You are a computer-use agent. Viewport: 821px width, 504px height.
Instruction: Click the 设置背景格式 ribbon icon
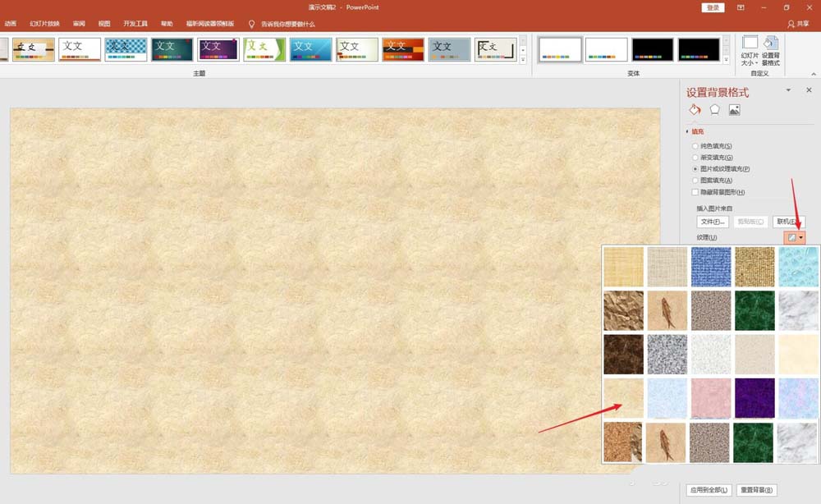pyautogui.click(x=771, y=51)
